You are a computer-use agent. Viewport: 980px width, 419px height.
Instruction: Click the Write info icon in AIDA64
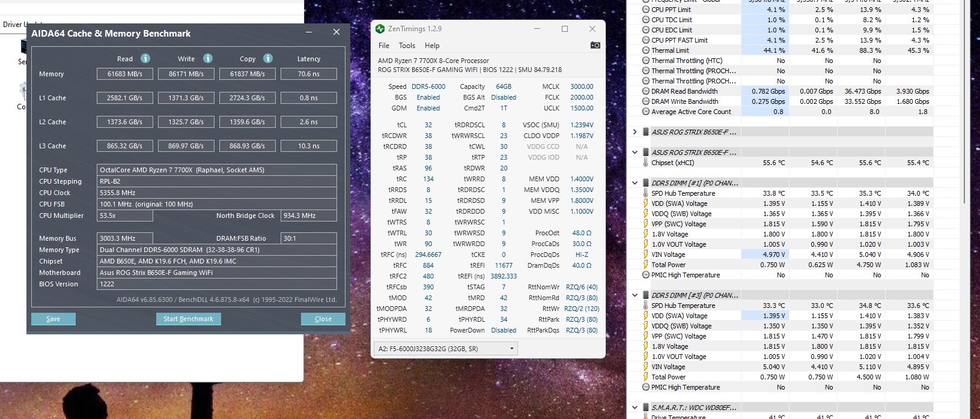[x=208, y=58]
